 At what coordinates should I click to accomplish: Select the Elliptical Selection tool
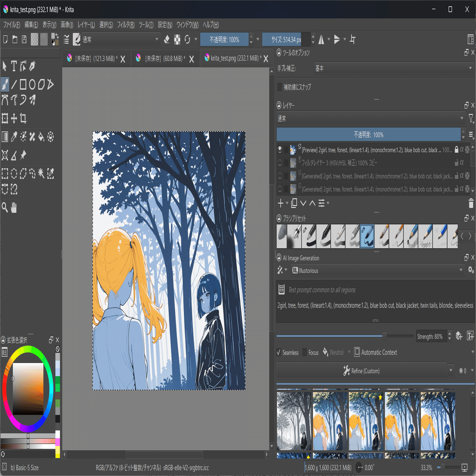[14, 174]
